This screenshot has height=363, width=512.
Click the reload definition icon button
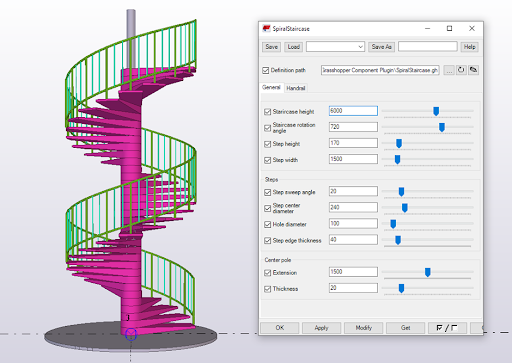[x=461, y=70]
